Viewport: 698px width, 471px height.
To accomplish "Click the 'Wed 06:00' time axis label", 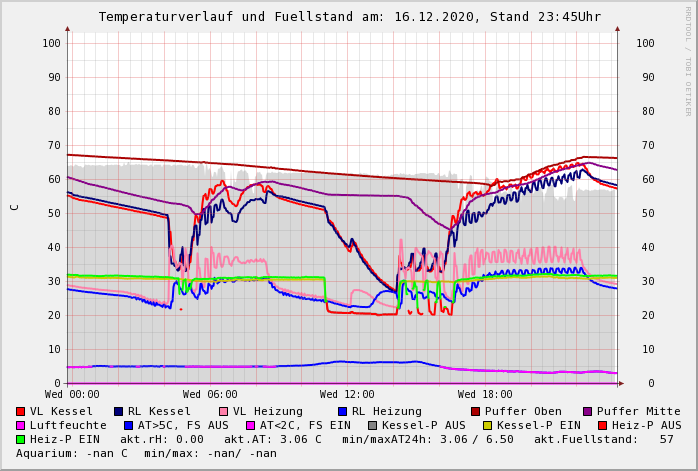I will tap(210, 395).
